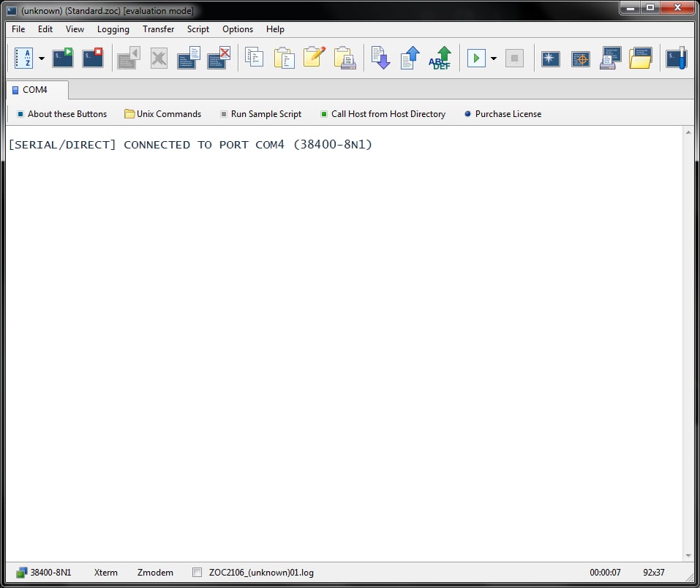700x588 pixels.
Task: Open the Edit menu
Action: pyautogui.click(x=45, y=29)
